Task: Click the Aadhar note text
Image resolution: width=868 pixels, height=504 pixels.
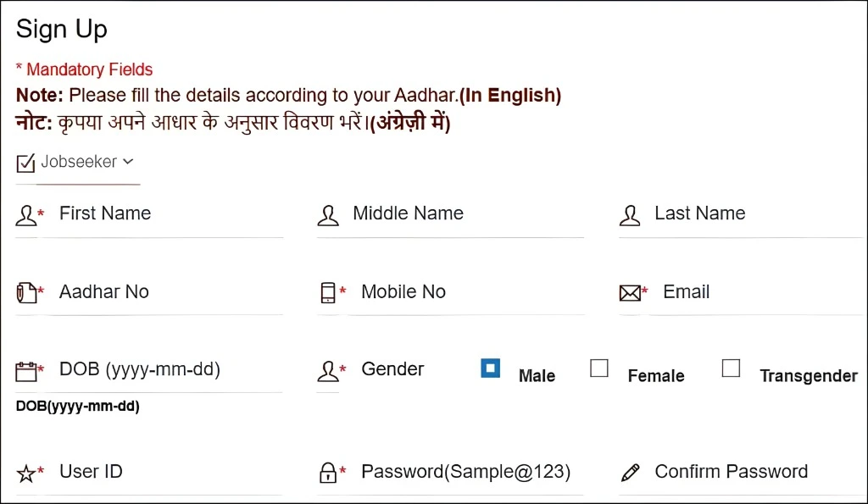Action: pyautogui.click(x=287, y=95)
